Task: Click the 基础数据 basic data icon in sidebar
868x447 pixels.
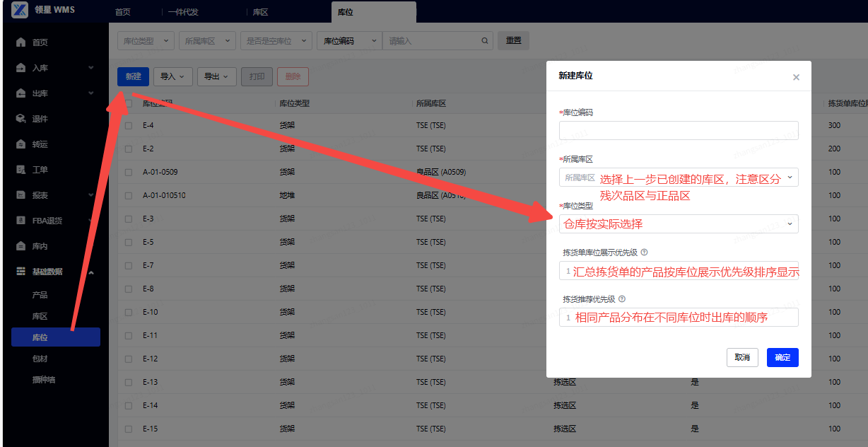Action: pos(20,272)
